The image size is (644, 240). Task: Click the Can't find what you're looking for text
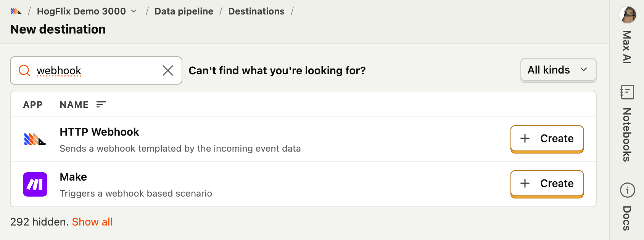pyautogui.click(x=277, y=70)
